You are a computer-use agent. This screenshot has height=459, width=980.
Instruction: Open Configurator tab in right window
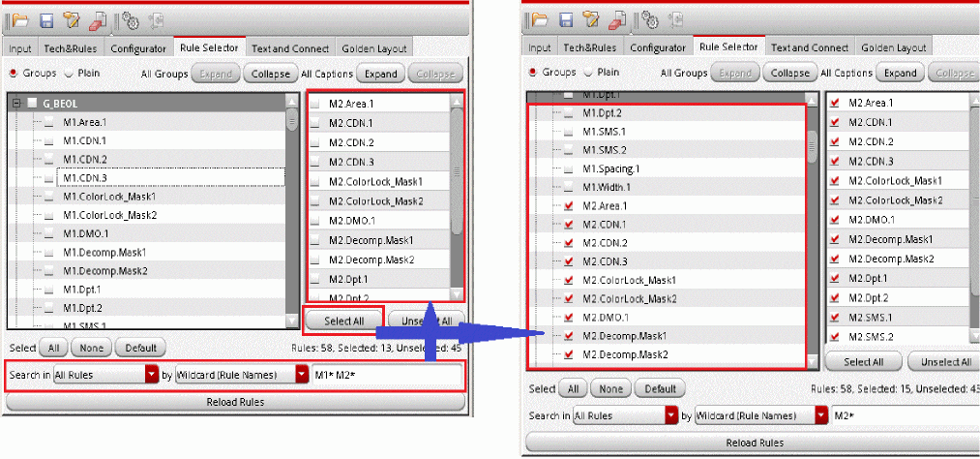click(658, 47)
